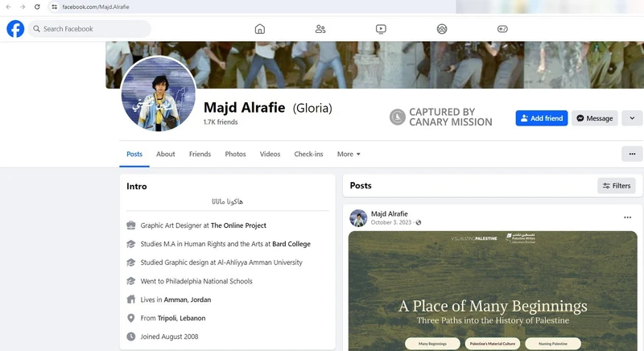Expand the chevron dropdown beside Message
The image size is (644, 351).
pyautogui.click(x=632, y=118)
